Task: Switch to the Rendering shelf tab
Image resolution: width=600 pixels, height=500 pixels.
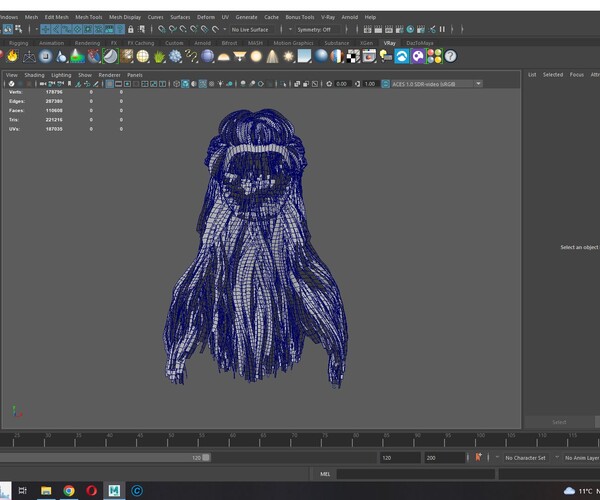Action: [87, 43]
